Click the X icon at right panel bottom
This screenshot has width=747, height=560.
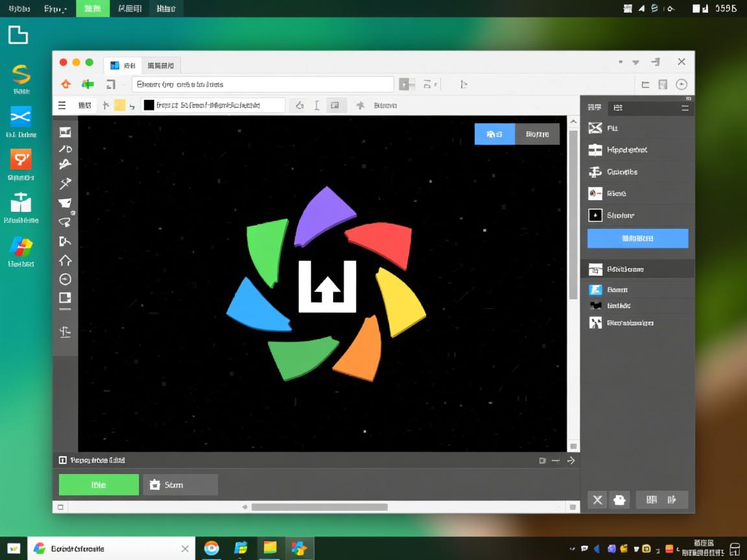pyautogui.click(x=597, y=500)
